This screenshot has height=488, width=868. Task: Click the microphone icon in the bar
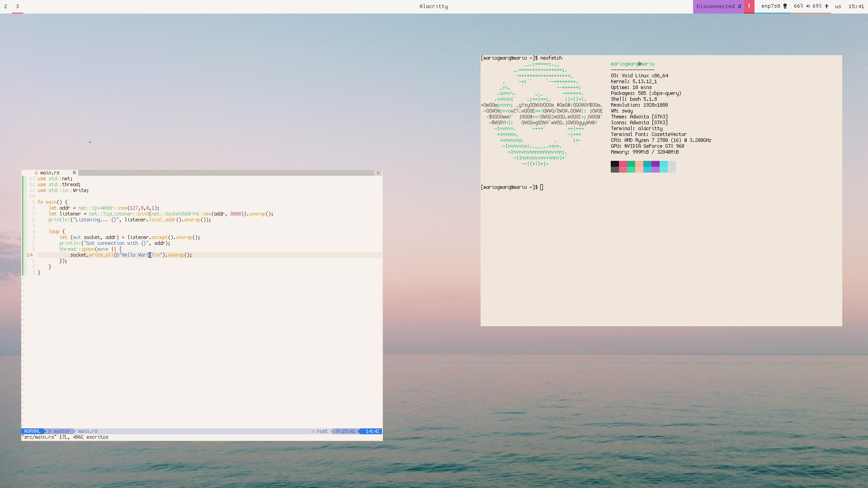[x=827, y=6]
